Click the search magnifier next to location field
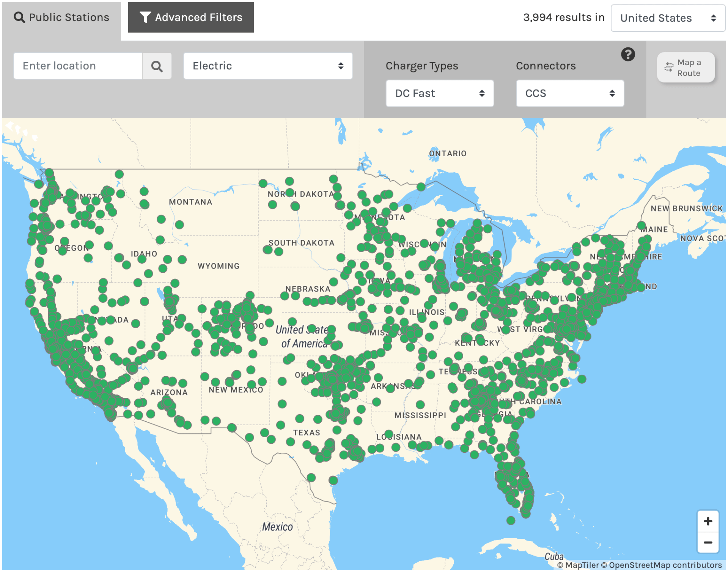Viewport: 728px width, 570px height. coord(157,66)
